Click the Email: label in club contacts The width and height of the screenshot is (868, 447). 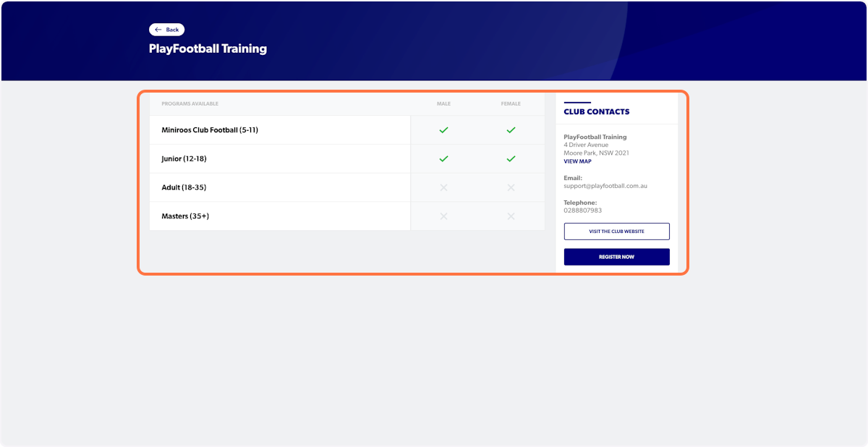pos(573,178)
